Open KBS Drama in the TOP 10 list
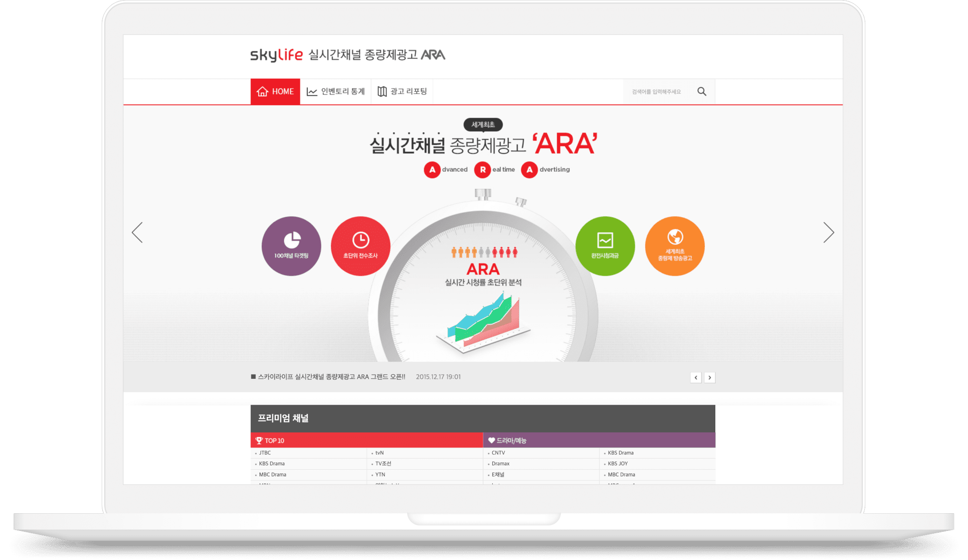 (272, 464)
